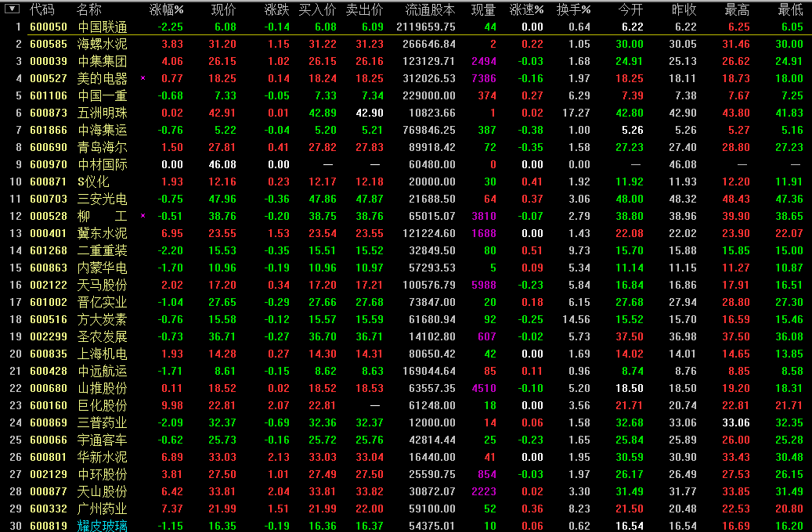Select the stock name 晋亿实业
The width and height of the screenshot is (812, 532).
click(x=102, y=302)
